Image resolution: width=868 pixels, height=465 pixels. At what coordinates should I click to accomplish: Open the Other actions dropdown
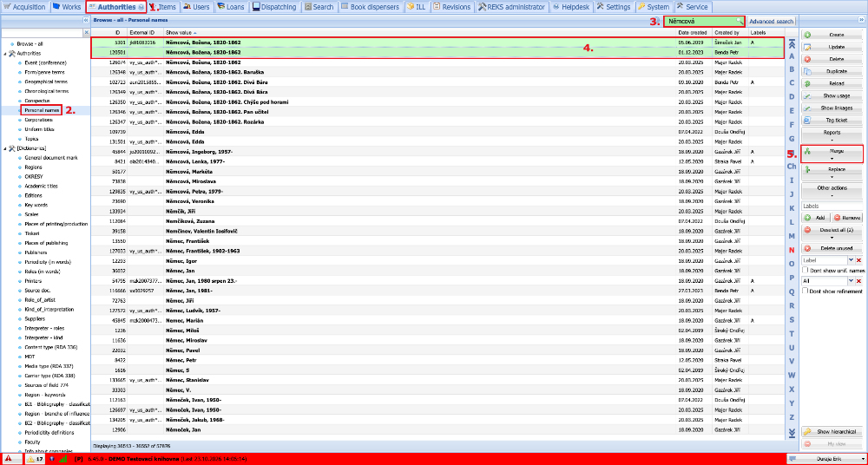point(832,191)
